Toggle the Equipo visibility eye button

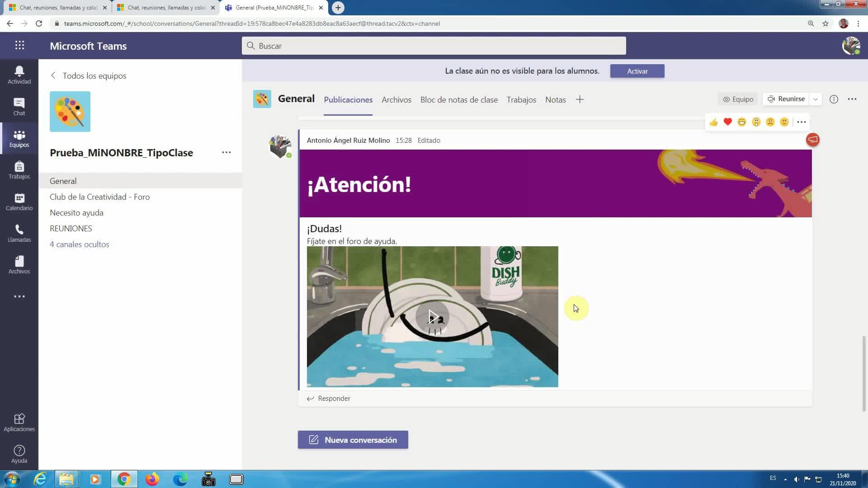tap(738, 99)
